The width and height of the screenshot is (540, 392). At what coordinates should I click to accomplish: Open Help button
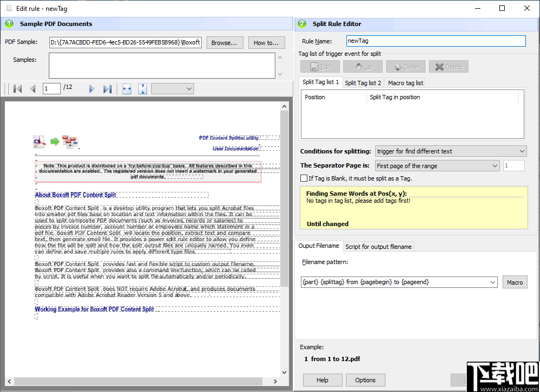(x=323, y=380)
